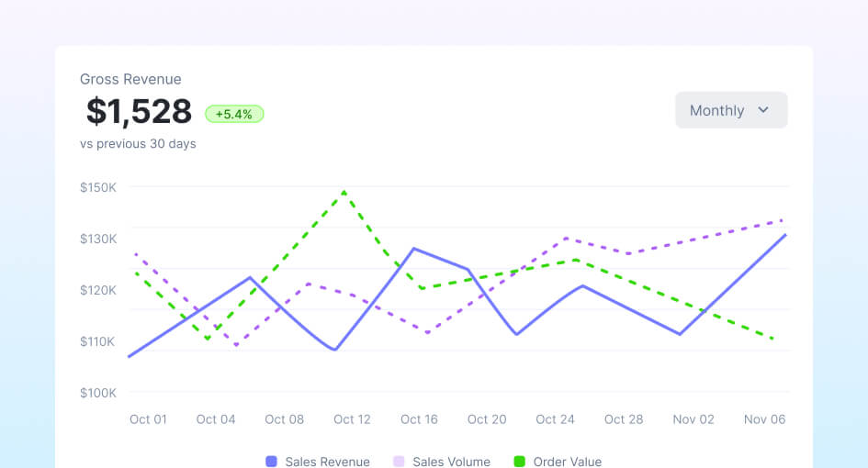Click the green Order Value legend swatch
This screenshot has width=868, height=468.
(x=519, y=462)
